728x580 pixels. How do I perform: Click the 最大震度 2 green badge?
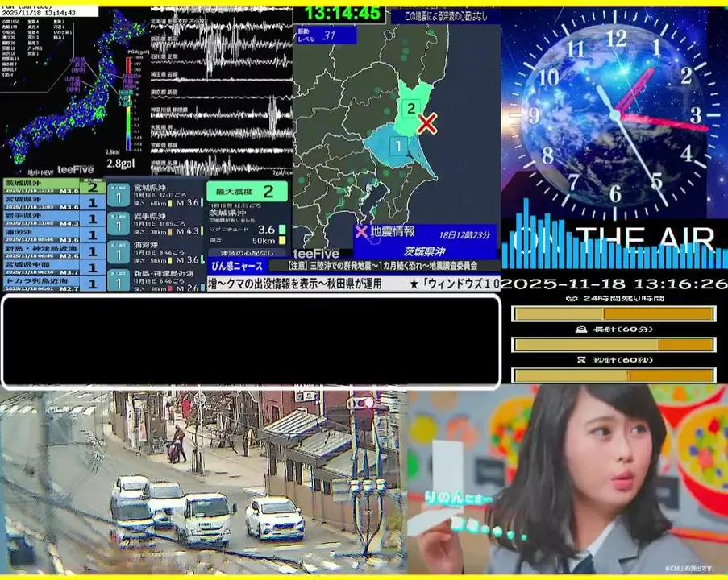coord(247,191)
